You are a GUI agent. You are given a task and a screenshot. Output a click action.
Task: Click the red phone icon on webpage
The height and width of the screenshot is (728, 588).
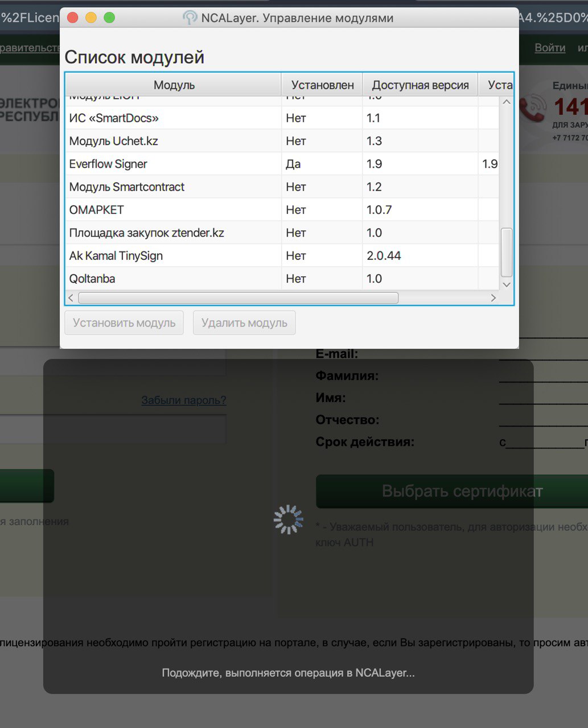coord(533,107)
